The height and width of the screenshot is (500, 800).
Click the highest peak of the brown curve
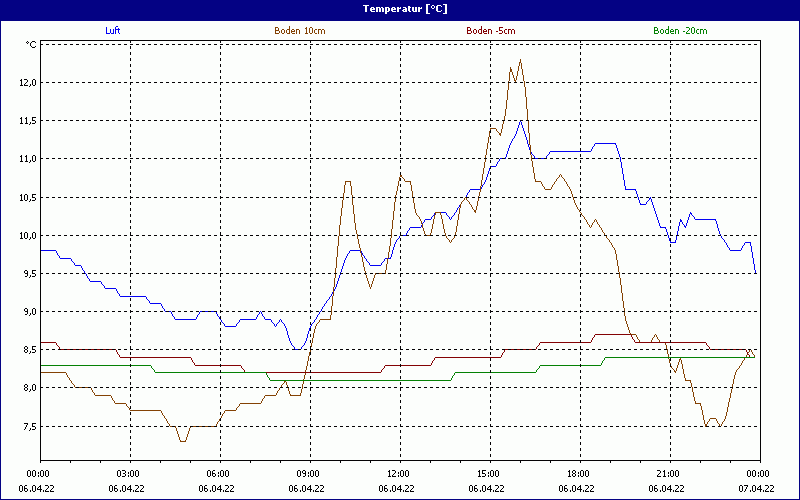click(x=521, y=60)
